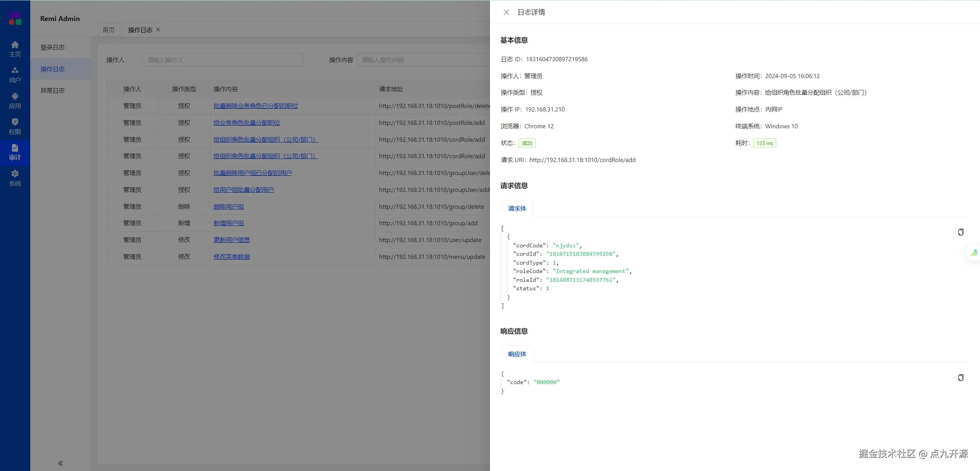Open the 删除用户组 log link
The width and height of the screenshot is (980, 471).
(229, 206)
